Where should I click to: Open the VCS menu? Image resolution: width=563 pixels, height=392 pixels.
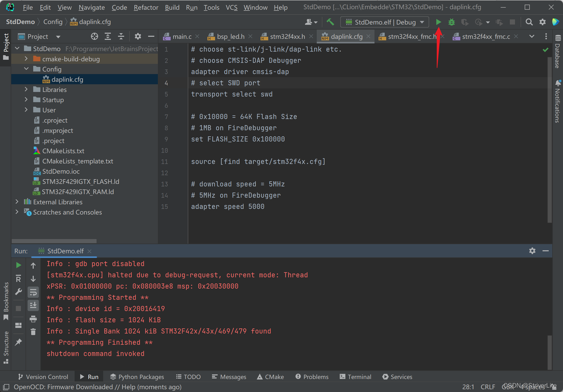tap(231, 7)
